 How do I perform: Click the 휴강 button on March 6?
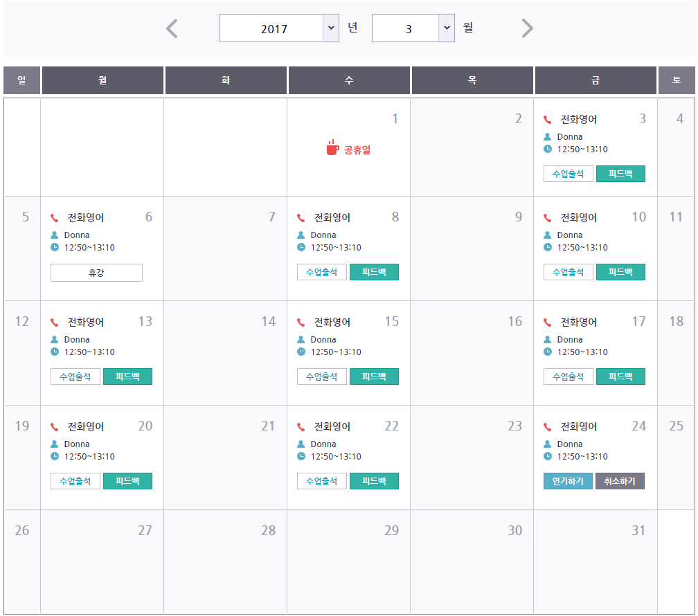[96, 273]
